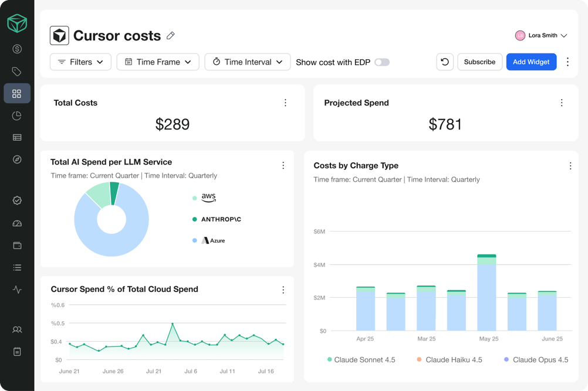Open Total Costs widget options menu
This screenshot has width=588, height=391.
point(285,103)
